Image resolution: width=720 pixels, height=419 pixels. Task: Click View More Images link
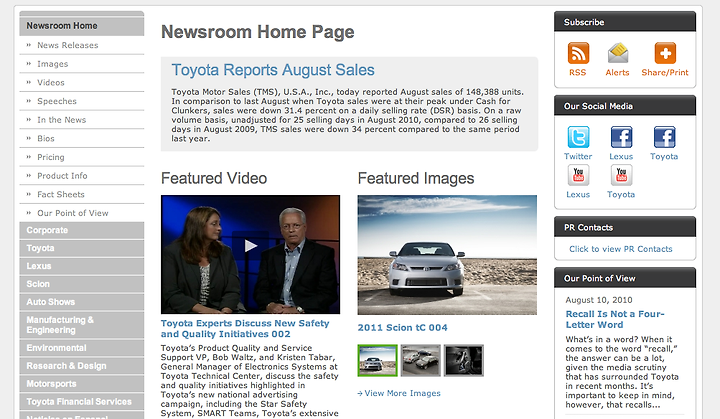tap(399, 393)
